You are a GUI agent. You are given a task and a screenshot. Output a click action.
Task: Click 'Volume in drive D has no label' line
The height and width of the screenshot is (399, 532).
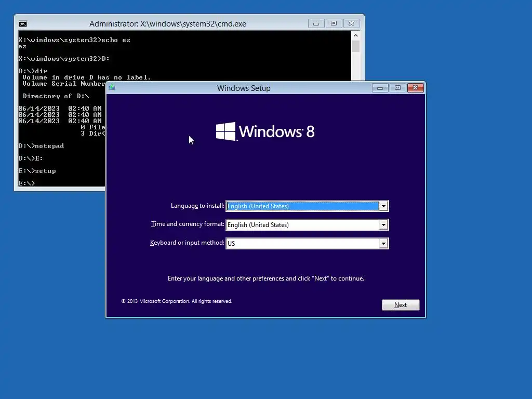point(87,77)
